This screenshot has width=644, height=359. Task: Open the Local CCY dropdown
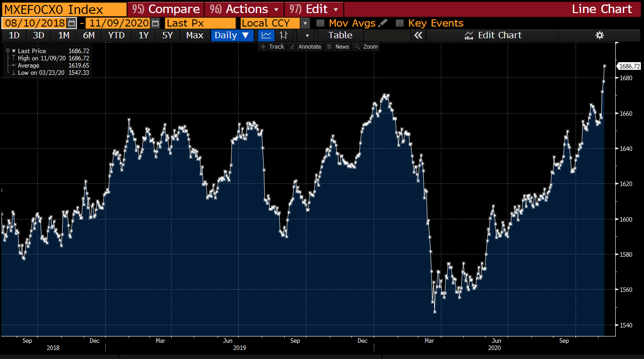(x=304, y=23)
